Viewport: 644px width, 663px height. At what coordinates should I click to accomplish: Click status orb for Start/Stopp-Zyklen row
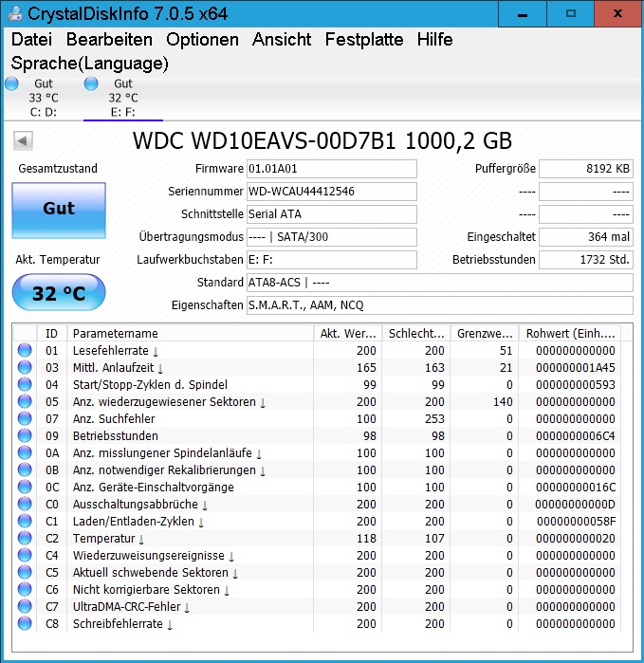(x=25, y=385)
